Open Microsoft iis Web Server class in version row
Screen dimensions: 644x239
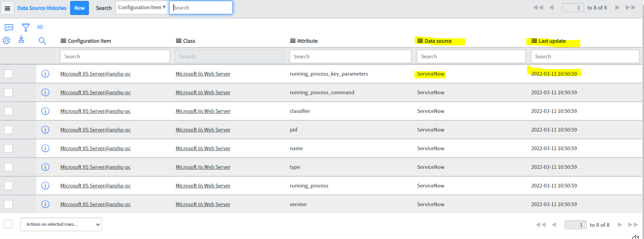coord(203,204)
